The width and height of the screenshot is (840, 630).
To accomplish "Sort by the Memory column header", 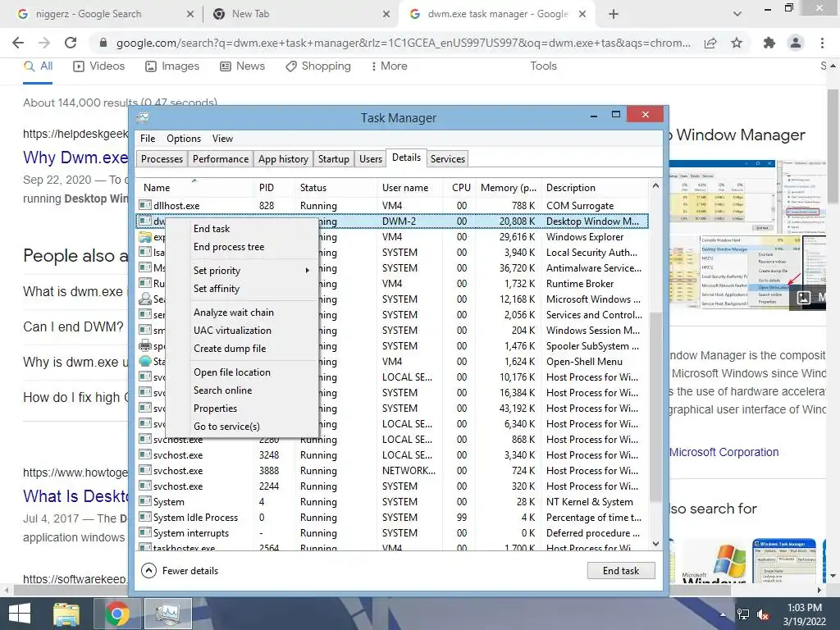I will pos(509,188).
